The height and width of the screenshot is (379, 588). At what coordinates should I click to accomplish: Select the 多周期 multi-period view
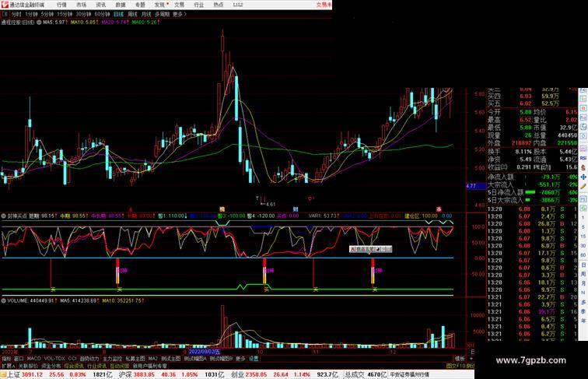[x=162, y=14]
